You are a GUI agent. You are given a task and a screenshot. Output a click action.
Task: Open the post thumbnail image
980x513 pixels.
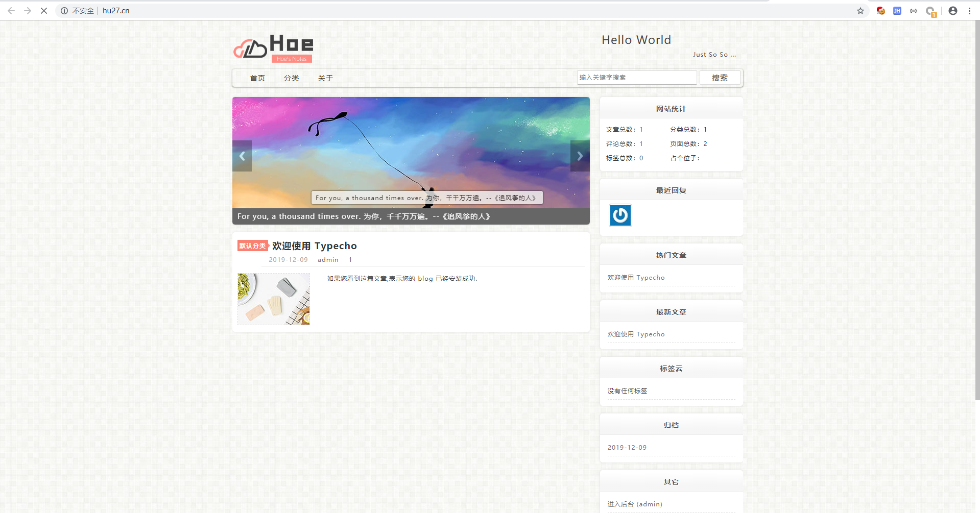(x=274, y=299)
